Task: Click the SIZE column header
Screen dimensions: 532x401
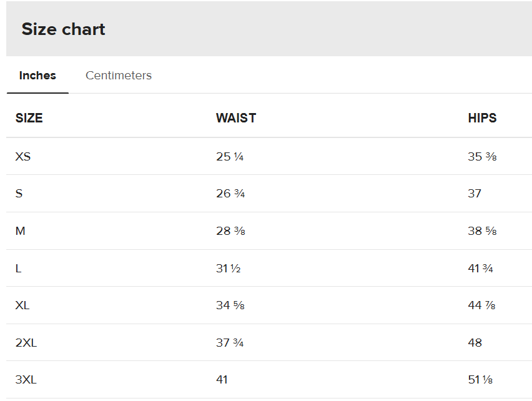Action: point(29,118)
